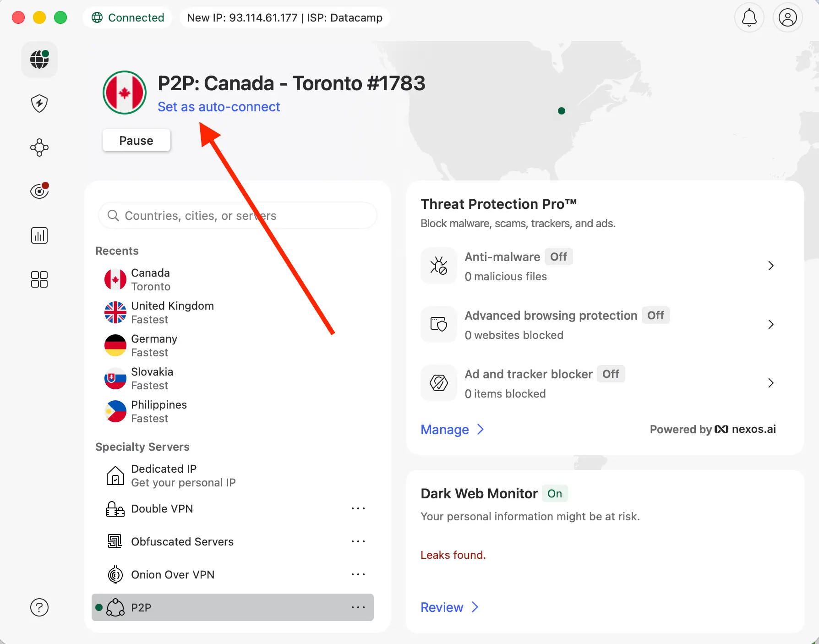Open the VPN globe panel in sidebar
Viewport: 819px width, 644px height.
tap(39, 59)
